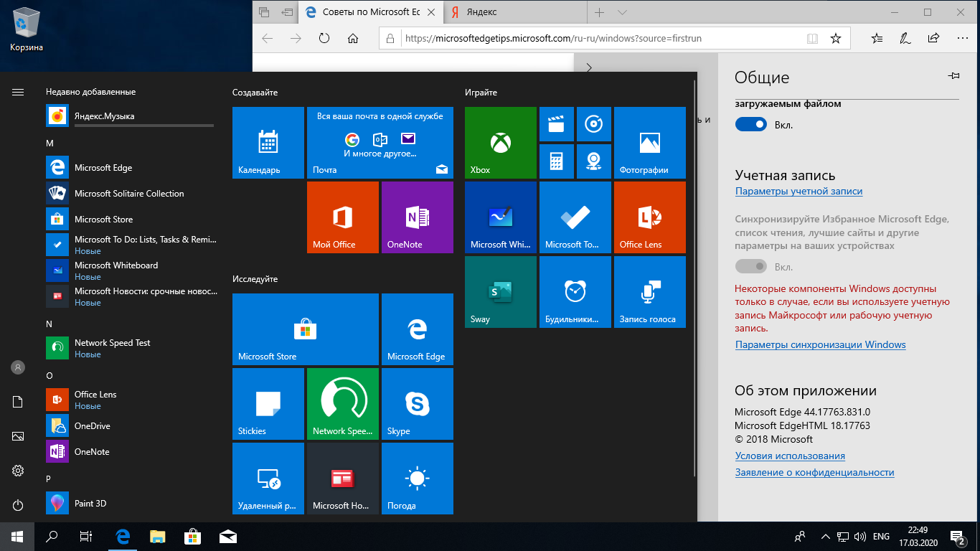The height and width of the screenshot is (551, 980).
Task: Show tab previews dropdown arrow
Action: (x=622, y=12)
